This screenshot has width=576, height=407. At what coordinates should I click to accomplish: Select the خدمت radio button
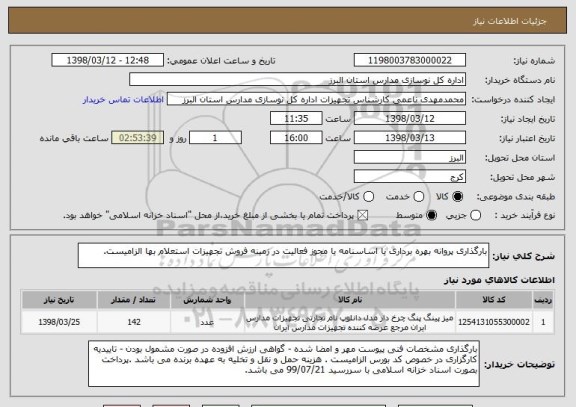coord(419,197)
